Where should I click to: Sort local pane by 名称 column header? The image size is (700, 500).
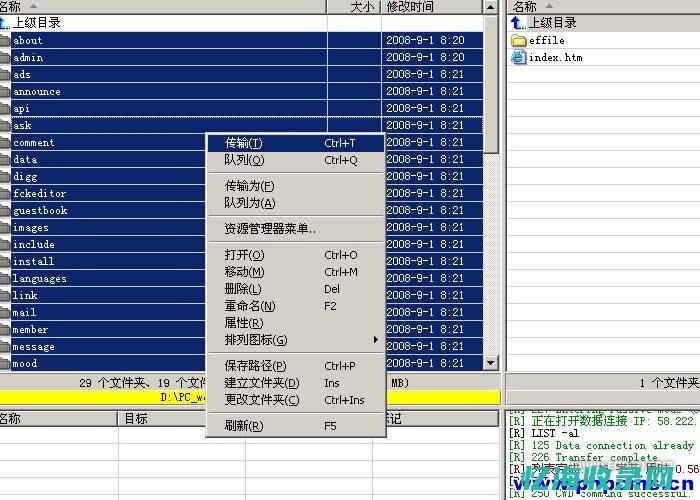163,7
